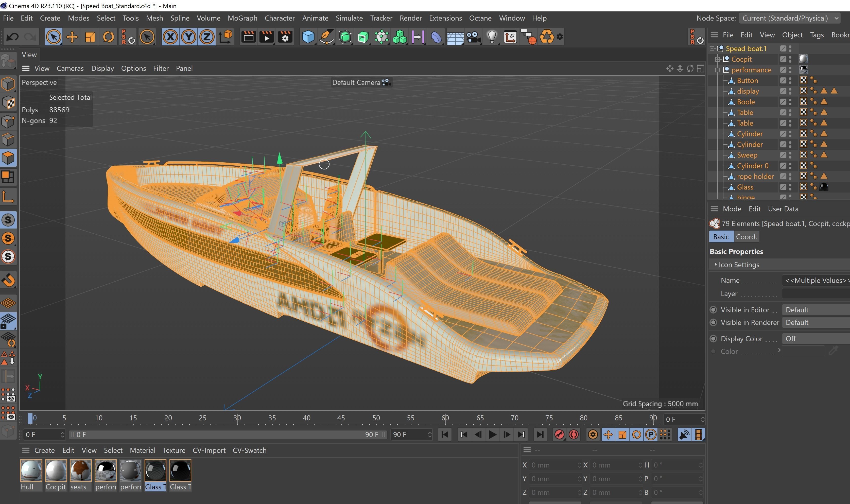
Task: Toggle Visible in Editor animation dot
Action: click(x=713, y=310)
